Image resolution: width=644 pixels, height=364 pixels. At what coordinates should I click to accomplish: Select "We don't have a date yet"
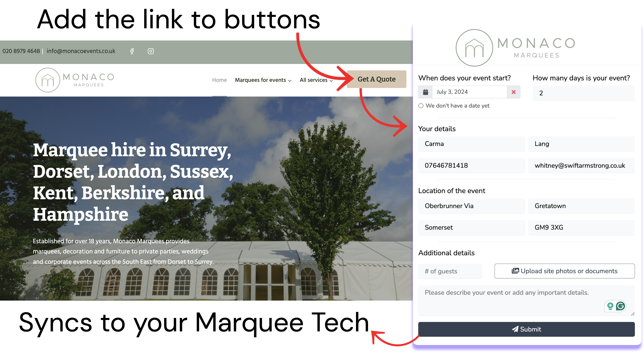pyautogui.click(x=421, y=106)
